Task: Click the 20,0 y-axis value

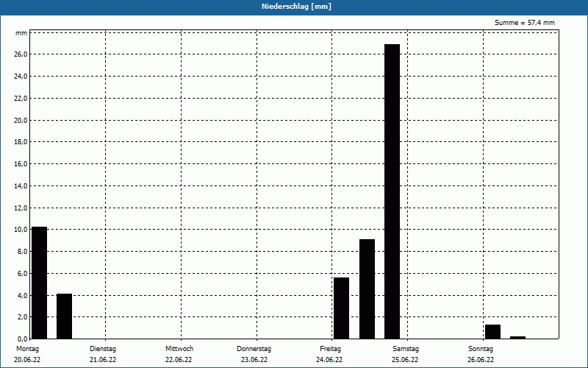Action: (21, 120)
